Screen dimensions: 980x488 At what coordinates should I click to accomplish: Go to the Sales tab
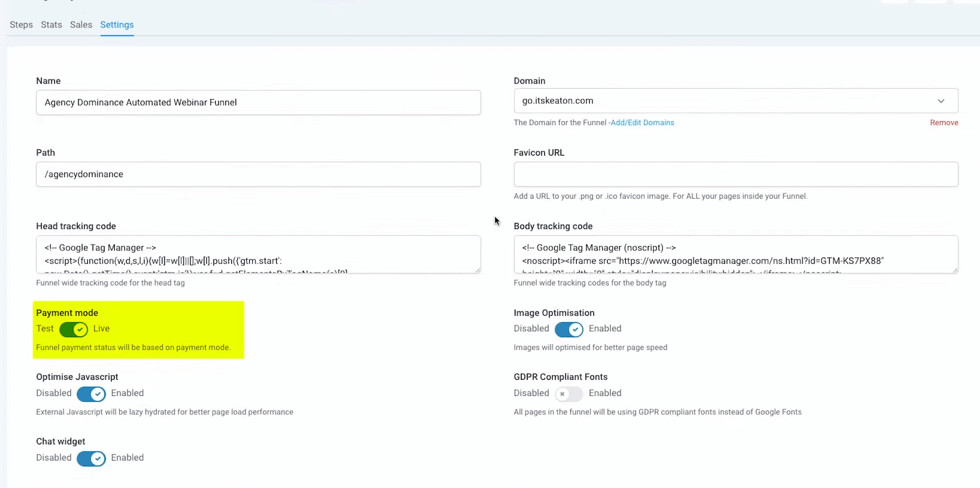pyautogui.click(x=81, y=25)
